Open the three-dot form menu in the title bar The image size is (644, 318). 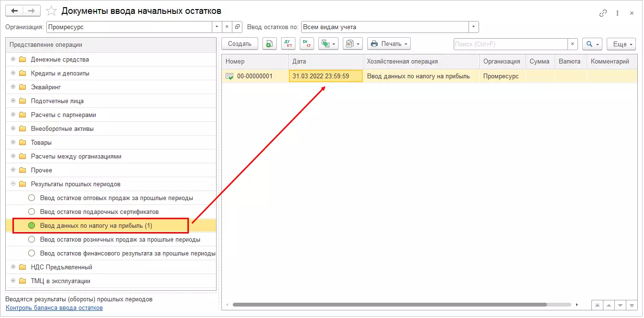(x=618, y=13)
